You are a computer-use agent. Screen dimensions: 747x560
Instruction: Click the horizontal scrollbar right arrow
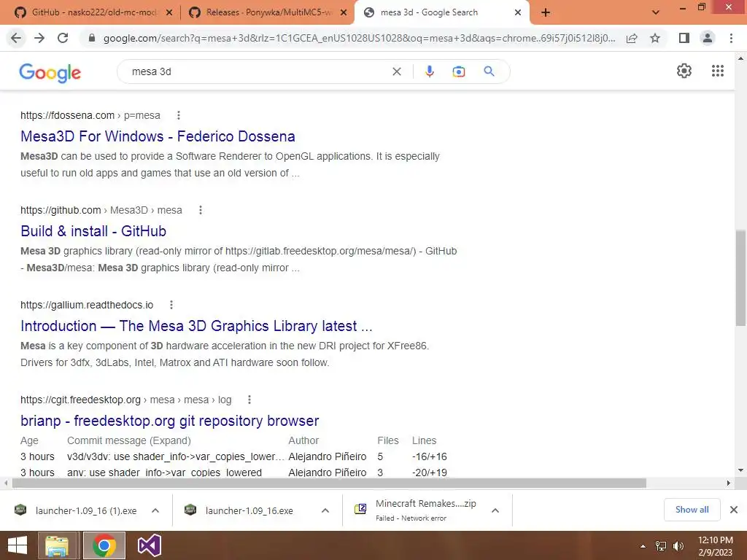729,483
